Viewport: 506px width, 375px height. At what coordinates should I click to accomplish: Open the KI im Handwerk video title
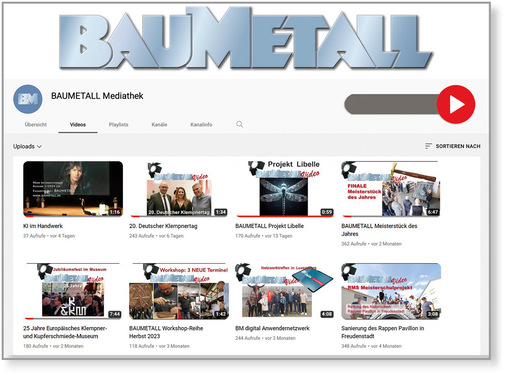(43, 226)
